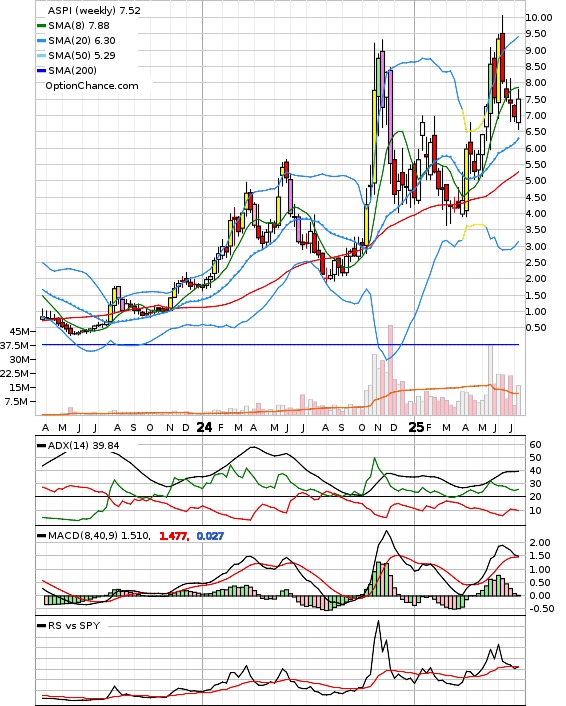Click the red 1.477 MACD signal value

coord(173,536)
